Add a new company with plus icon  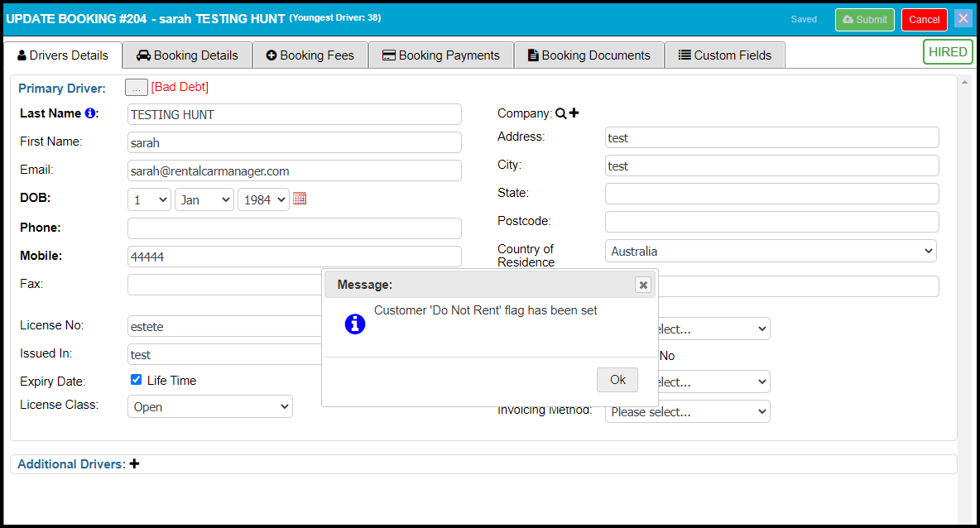click(574, 113)
